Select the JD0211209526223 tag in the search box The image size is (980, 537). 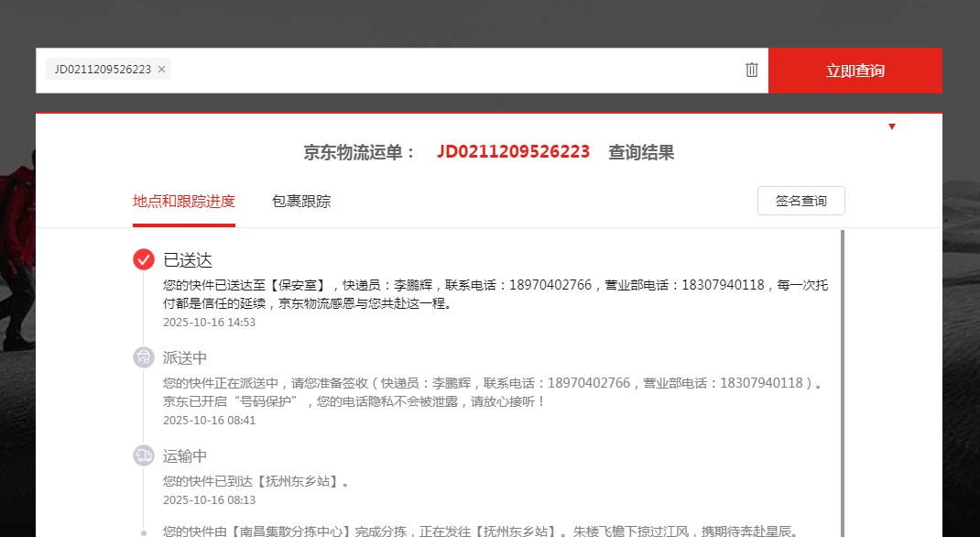click(x=102, y=70)
